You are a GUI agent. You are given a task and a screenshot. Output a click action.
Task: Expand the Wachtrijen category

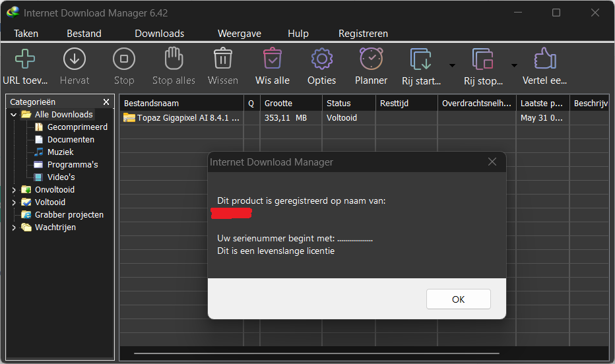(14, 228)
